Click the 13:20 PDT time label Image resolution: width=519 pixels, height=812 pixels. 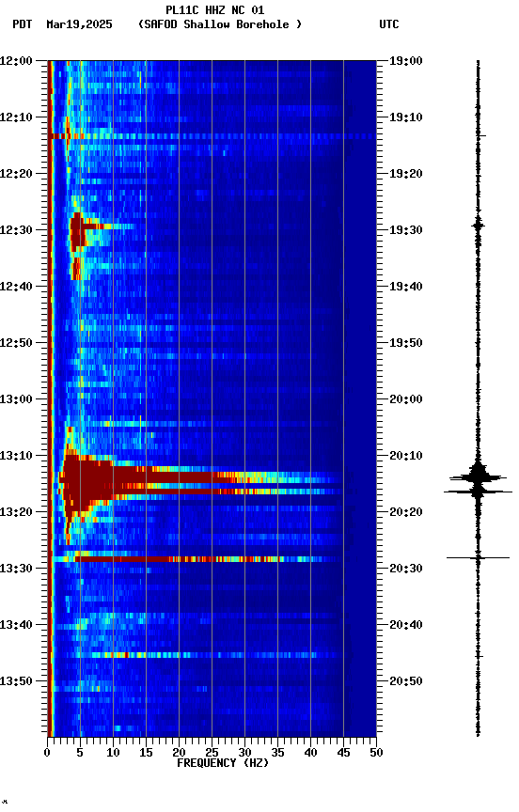(x=16, y=512)
